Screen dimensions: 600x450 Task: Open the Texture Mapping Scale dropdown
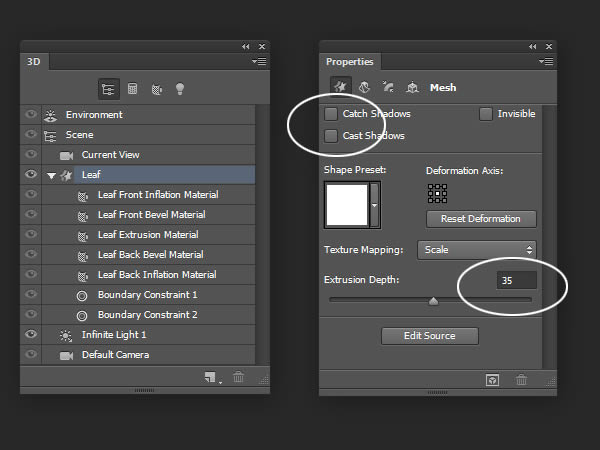click(x=477, y=250)
